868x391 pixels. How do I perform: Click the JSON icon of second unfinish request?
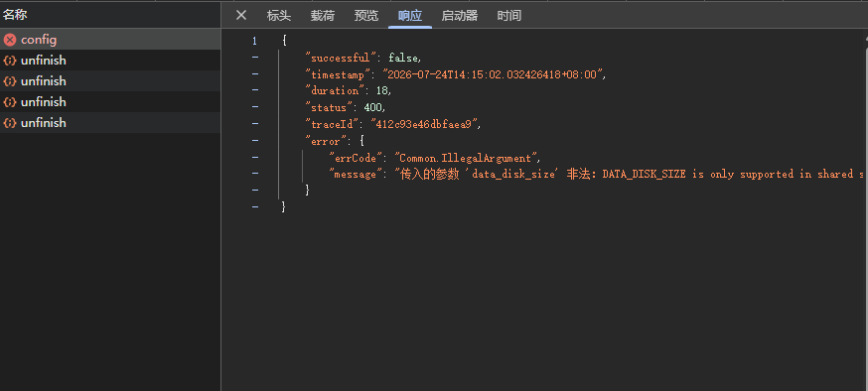[x=9, y=81]
